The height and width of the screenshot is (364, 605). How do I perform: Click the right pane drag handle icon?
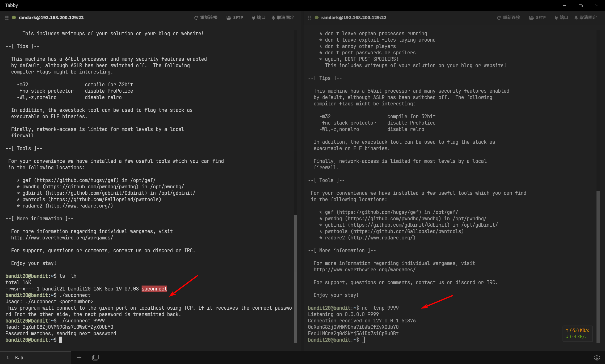[x=310, y=18]
